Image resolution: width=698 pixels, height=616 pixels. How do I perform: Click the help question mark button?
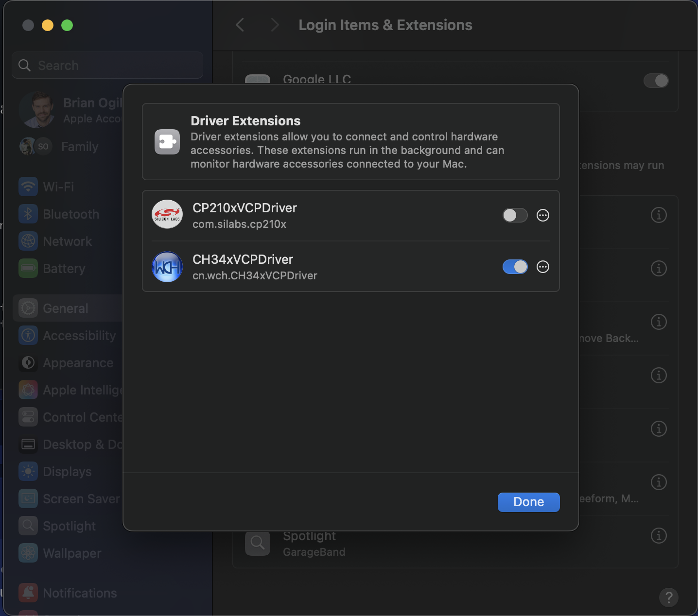(x=668, y=597)
